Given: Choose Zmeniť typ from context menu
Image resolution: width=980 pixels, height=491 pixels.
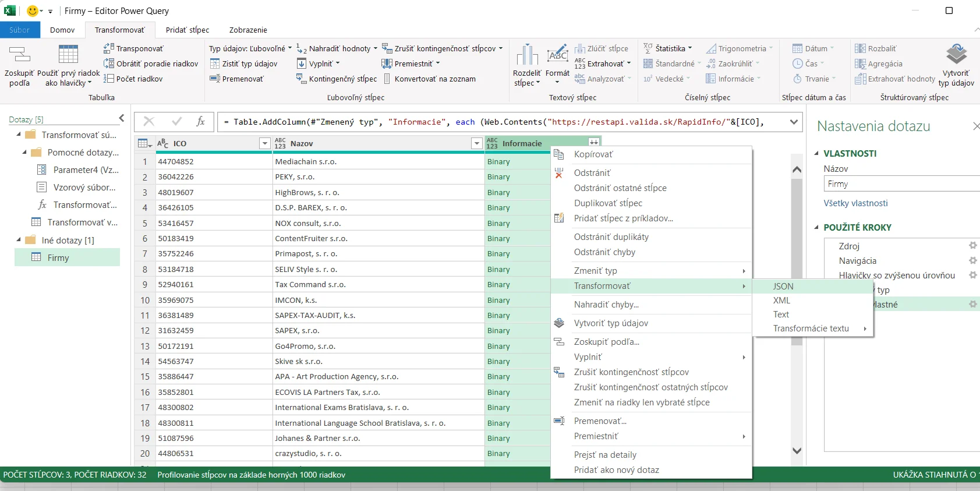Looking at the screenshot, I should [x=651, y=270].
